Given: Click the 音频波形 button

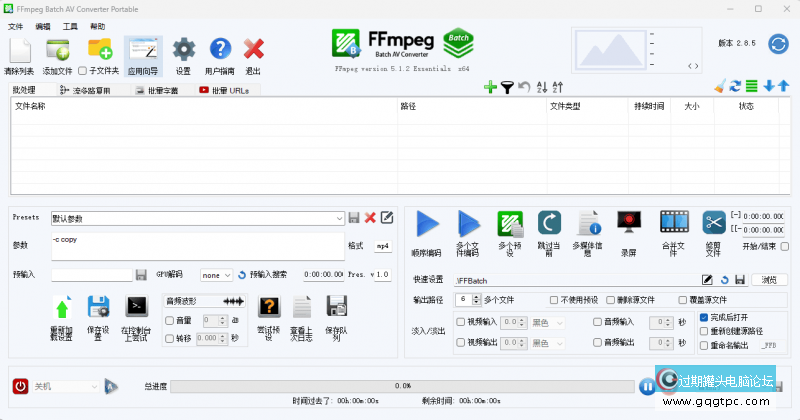Looking at the screenshot, I should 204,301.
